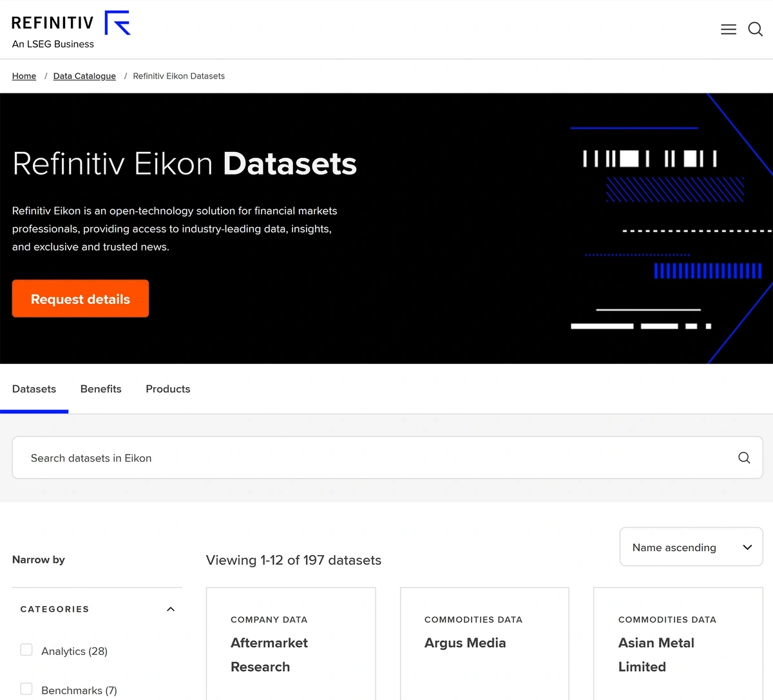Open the Asian Metal Limited dataset card
773x700 pixels.
pyautogui.click(x=678, y=644)
